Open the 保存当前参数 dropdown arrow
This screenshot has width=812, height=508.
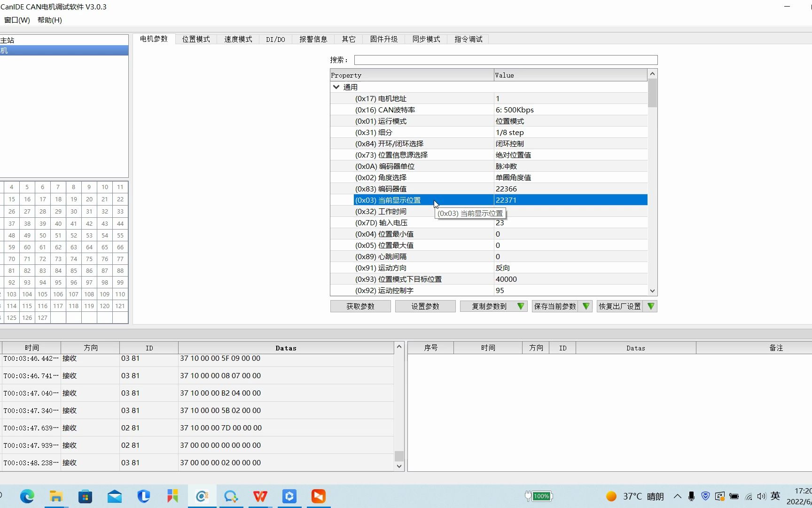point(586,306)
